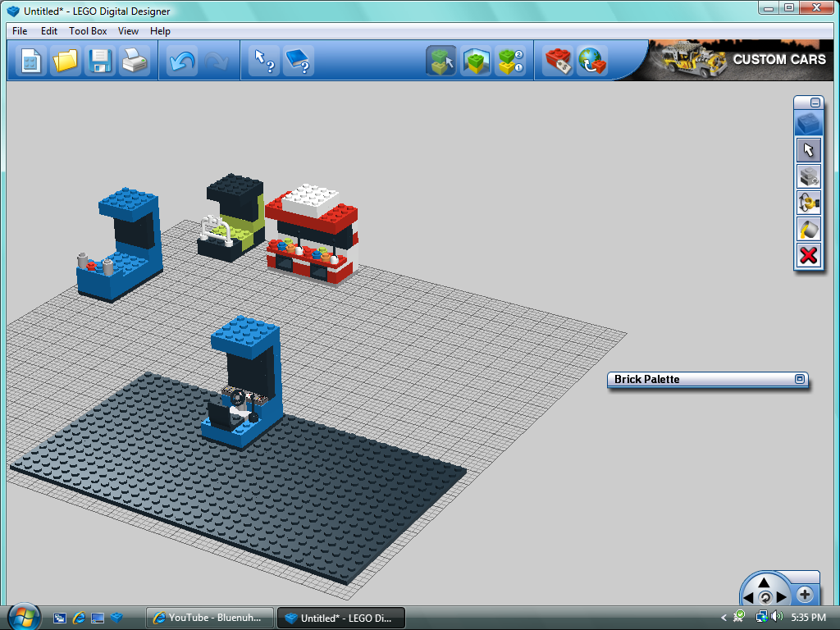Click Untitled LEGO taskbar button
Image resolution: width=840 pixels, height=630 pixels.
coord(341,618)
